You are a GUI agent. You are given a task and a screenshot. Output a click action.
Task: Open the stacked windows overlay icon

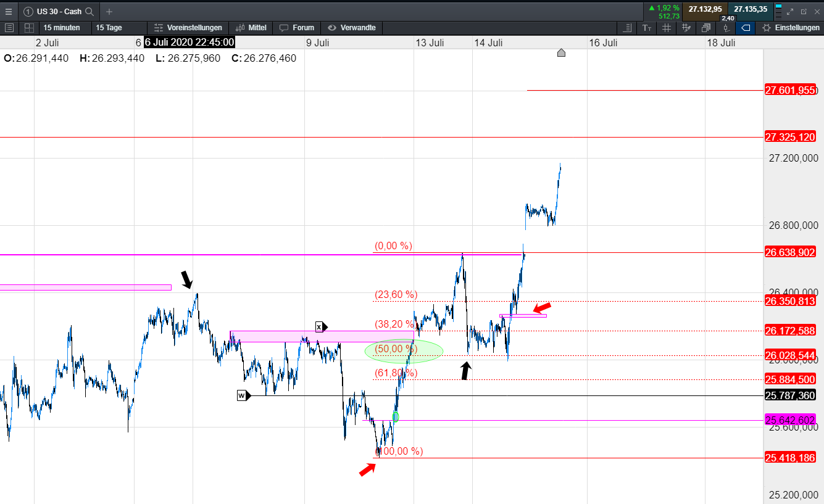(706, 28)
